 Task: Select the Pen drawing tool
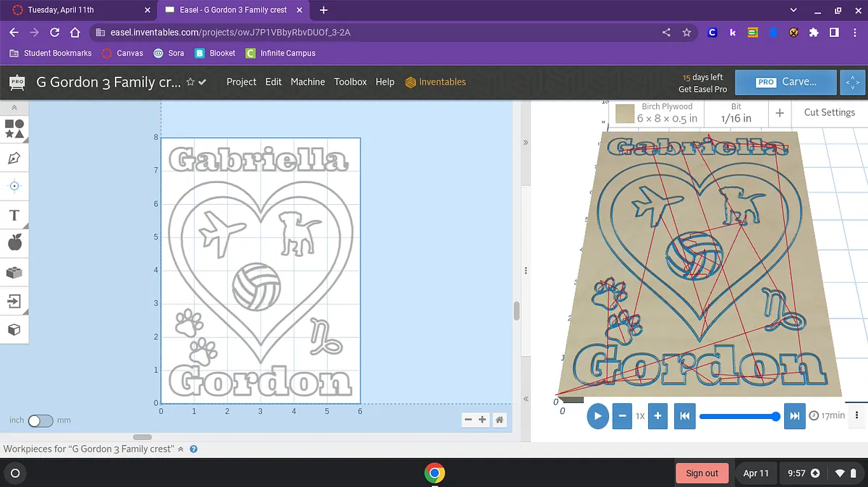14,158
